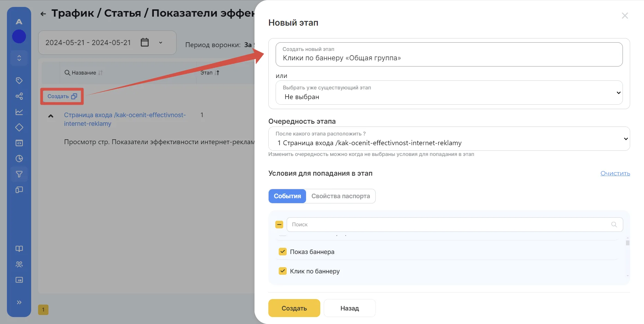
Task: Click the events list scrollbar thumb
Action: click(x=627, y=243)
